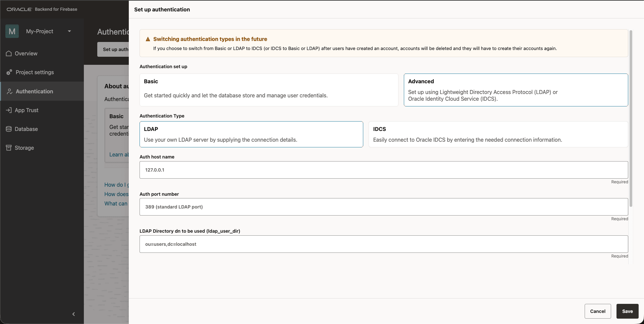Click the Save button
644x324 pixels.
(x=627, y=311)
